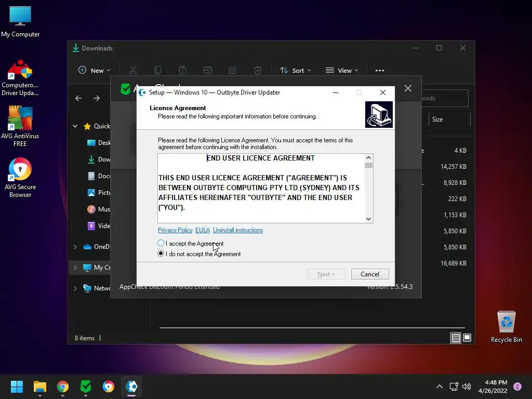Open Computeroids Driver Updater desktop shortcut
Image resolution: width=532 pixels, height=399 pixels.
tap(20, 78)
